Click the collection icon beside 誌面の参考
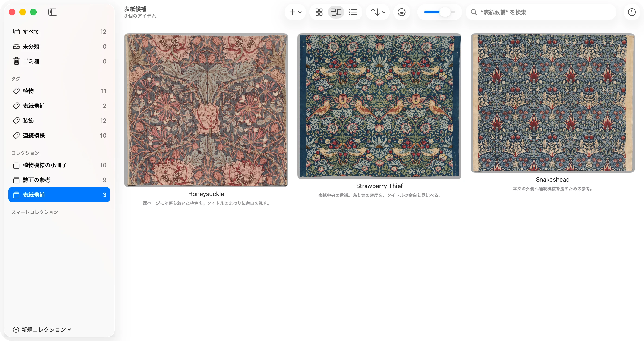 tap(16, 180)
